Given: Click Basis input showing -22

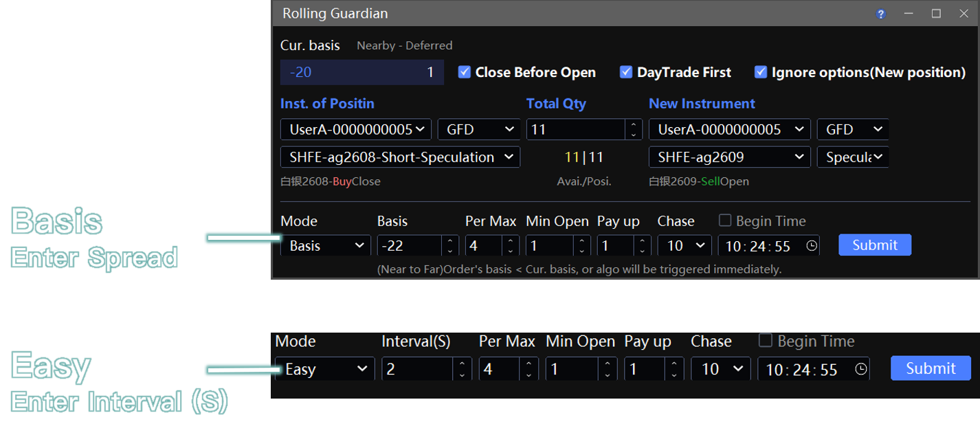Looking at the screenshot, I should pos(410,245).
